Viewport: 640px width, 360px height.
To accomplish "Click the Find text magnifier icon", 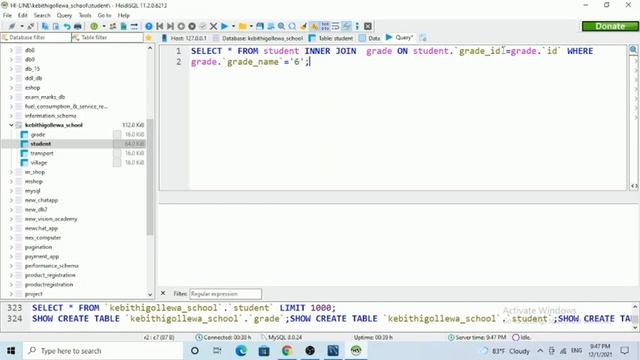I will coord(281,26).
